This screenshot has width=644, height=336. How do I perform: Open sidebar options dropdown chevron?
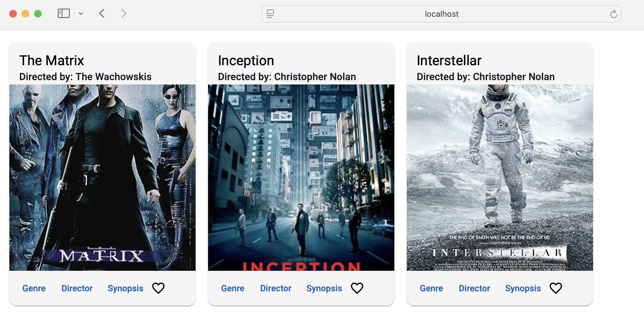click(x=81, y=13)
